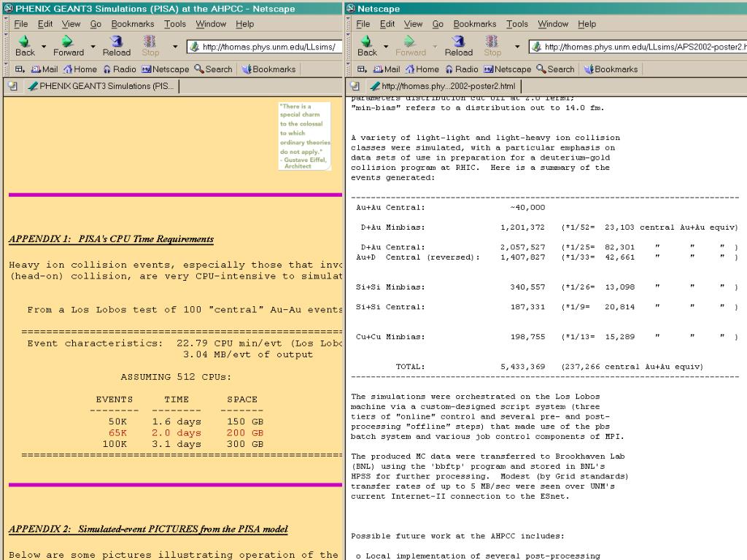The height and width of the screenshot is (560, 747).
Task: Click the Gustave Eiffel quote image
Action: coord(304,136)
